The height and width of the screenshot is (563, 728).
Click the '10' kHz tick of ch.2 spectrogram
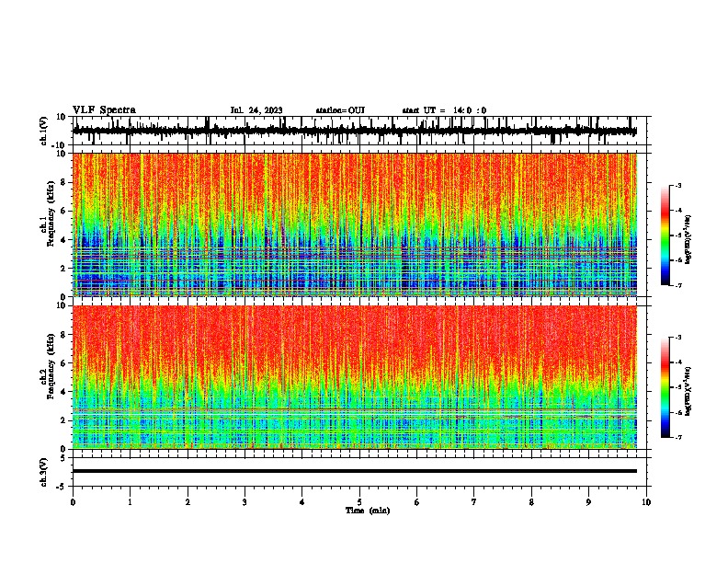point(62,305)
